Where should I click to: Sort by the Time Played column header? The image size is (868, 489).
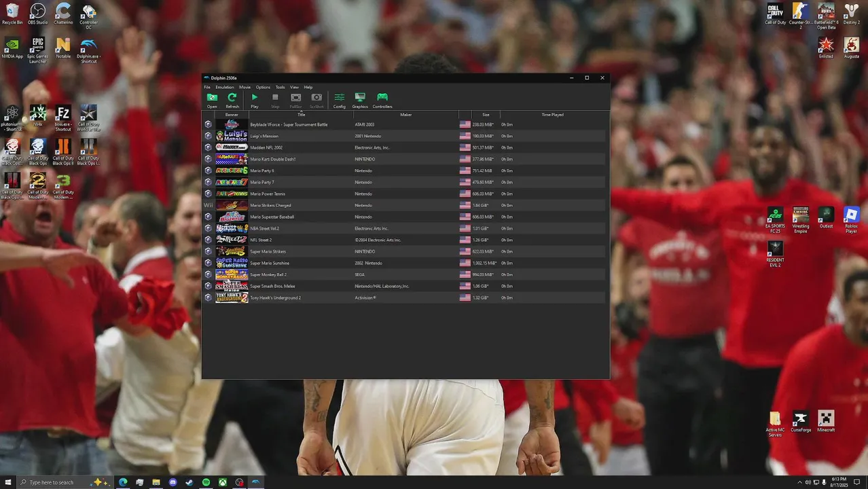point(552,115)
